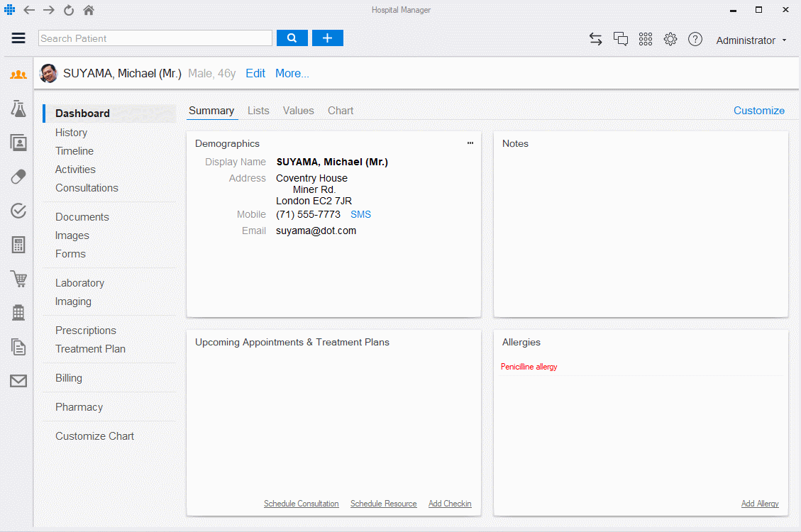801x532 pixels.
Task: Click the Add Allergy link
Action: tap(759, 504)
